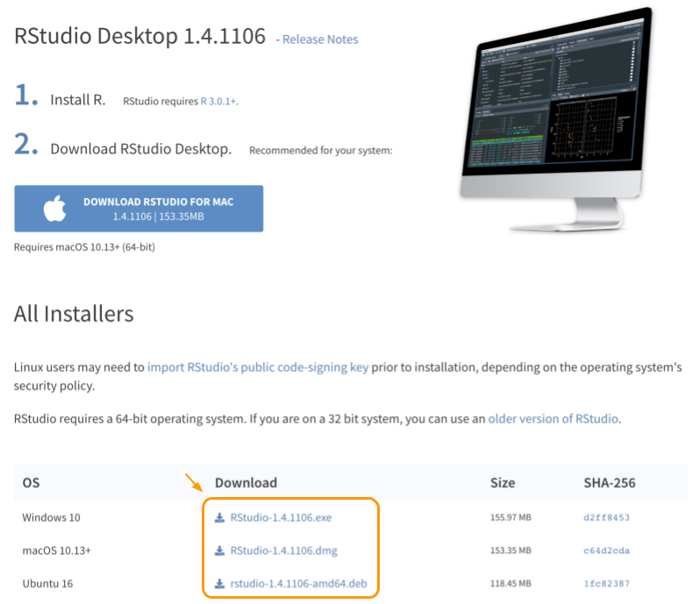Download RStudio-1.4.1106.dmg for macOS
Viewport: 700px width, 604px height.
284,551
